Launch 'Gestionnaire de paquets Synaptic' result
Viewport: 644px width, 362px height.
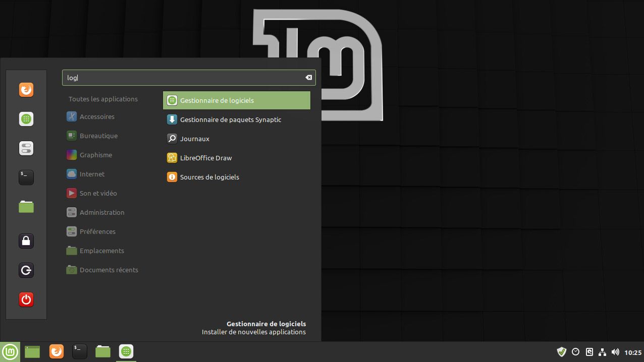tap(237, 119)
